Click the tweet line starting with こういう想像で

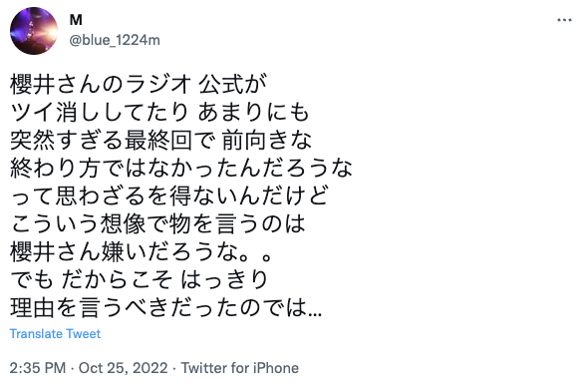(157, 223)
